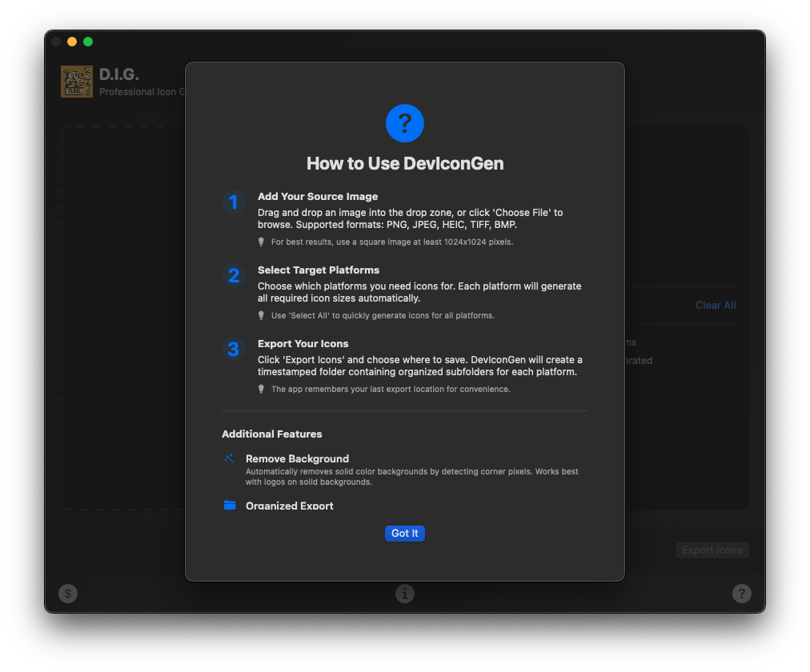The image size is (810, 672).
Task: Click the Organized Export folder icon
Action: [x=230, y=505]
